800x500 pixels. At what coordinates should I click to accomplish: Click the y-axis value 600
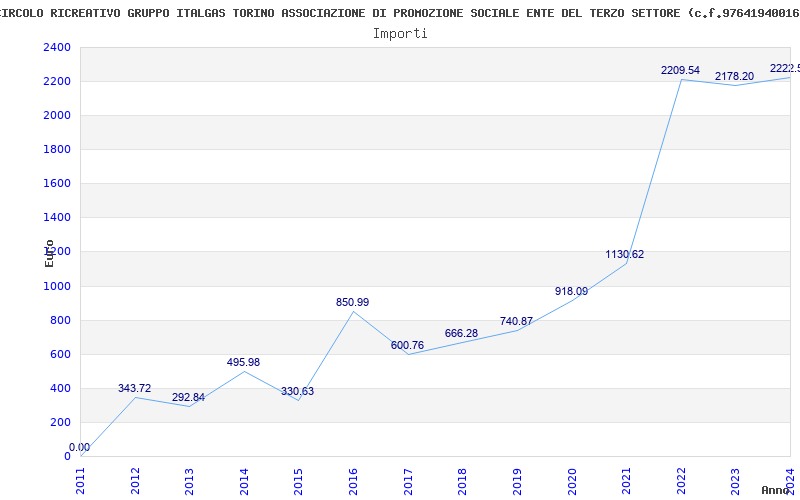(x=60, y=355)
